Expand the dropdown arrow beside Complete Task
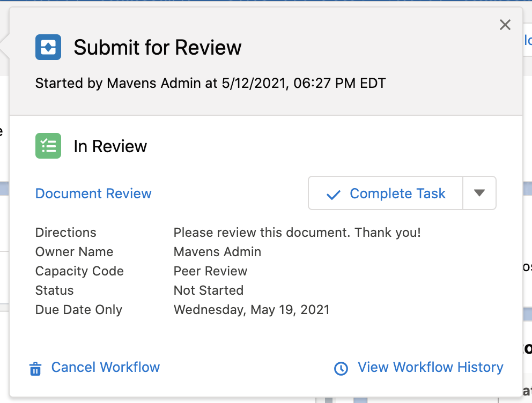 [479, 193]
